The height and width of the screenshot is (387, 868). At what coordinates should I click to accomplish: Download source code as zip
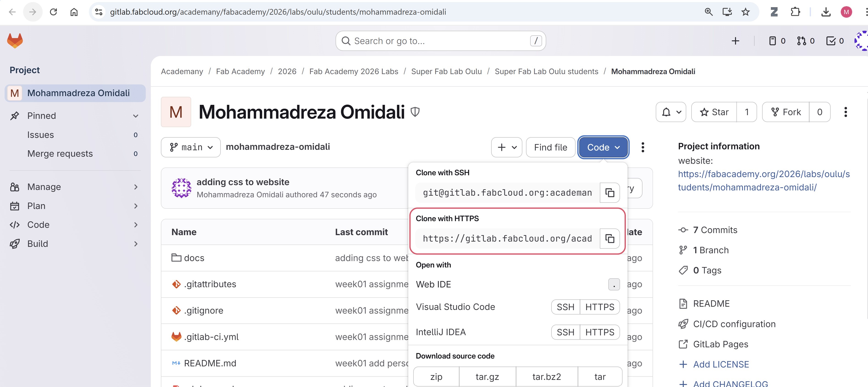(436, 376)
